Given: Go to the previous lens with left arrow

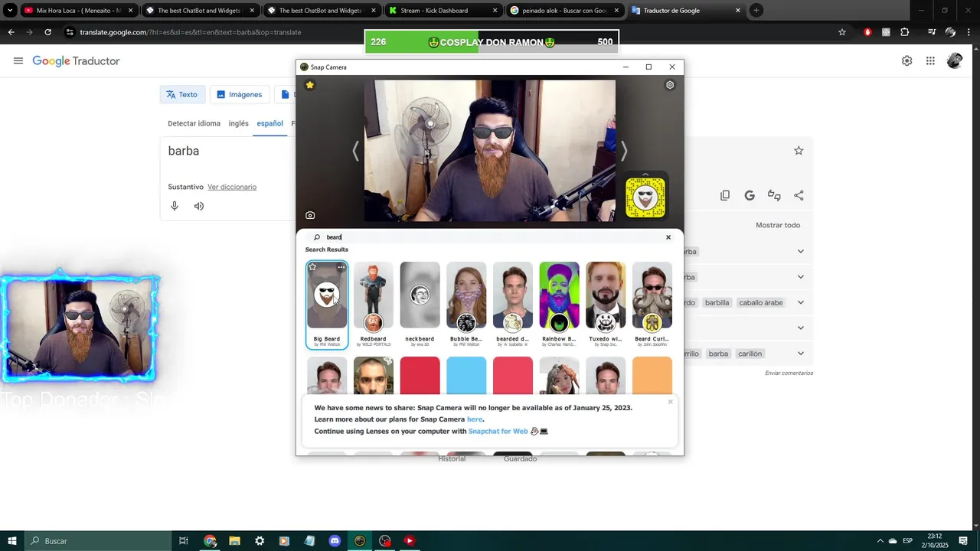Looking at the screenshot, I should click(355, 151).
